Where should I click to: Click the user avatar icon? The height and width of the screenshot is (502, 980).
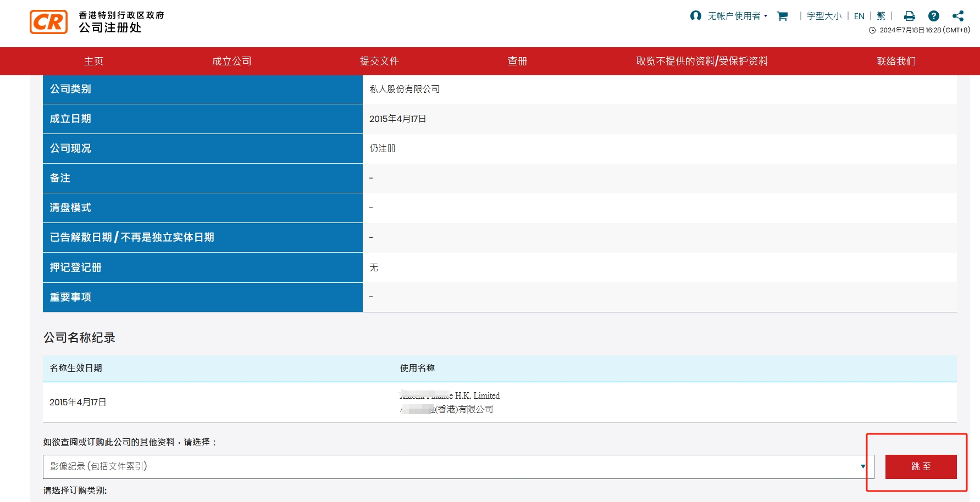click(695, 16)
